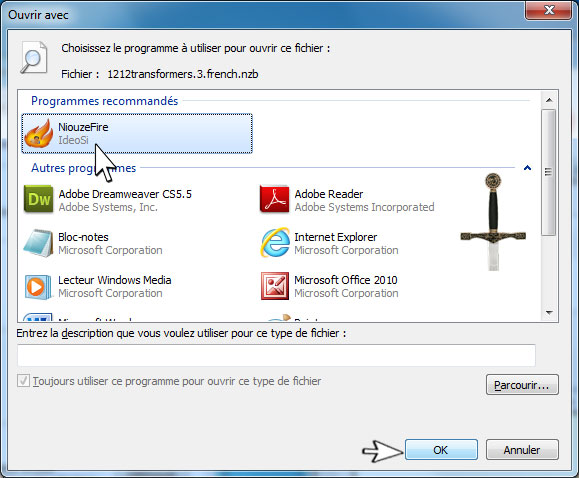Pick the Adobe Reader icon

[x=274, y=199]
